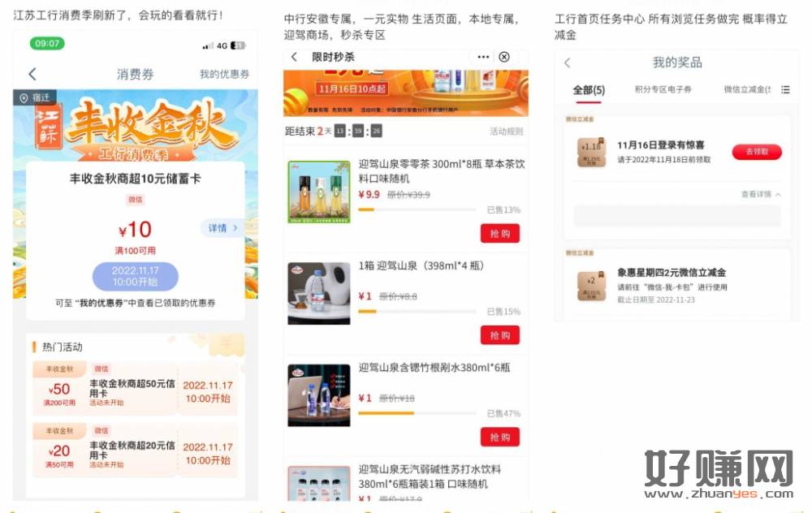Screen dimensions: 812x513
Task: Tap the 宿迁 location pin icon
Action: click(24, 98)
